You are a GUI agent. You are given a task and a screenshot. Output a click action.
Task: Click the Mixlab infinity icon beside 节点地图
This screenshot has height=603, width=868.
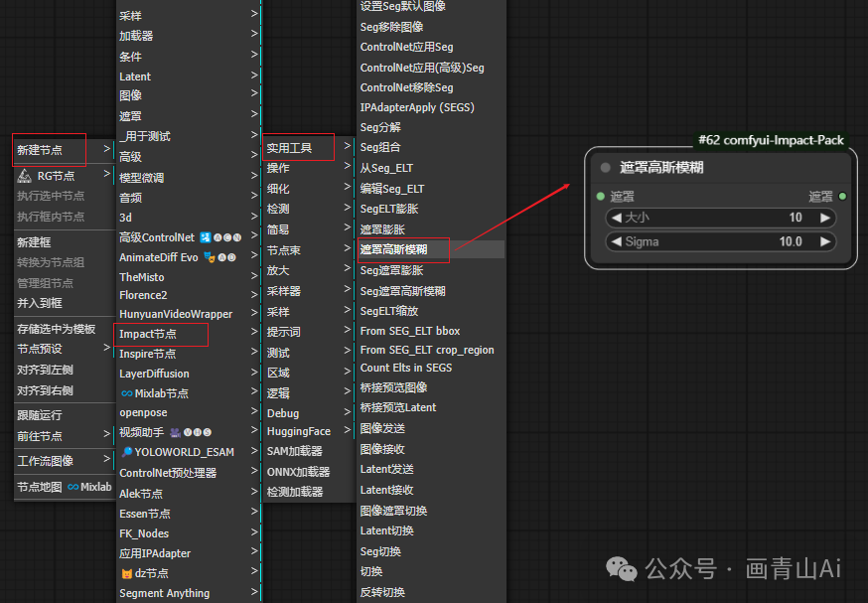(73, 487)
